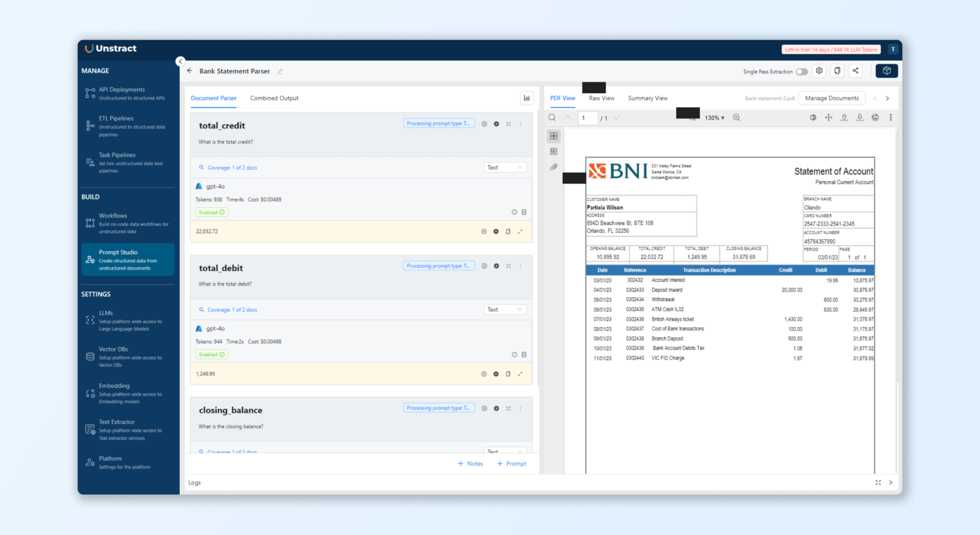The width and height of the screenshot is (980, 535).
Task: Click the share icon in the top toolbar
Action: pos(855,71)
